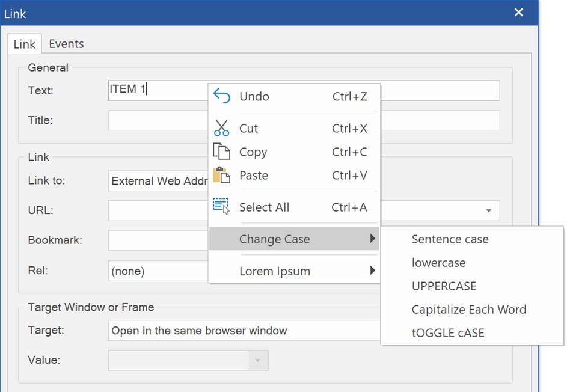Expand the Lorem Ipsum submenu arrow
The height and width of the screenshot is (392, 567).
click(x=373, y=271)
